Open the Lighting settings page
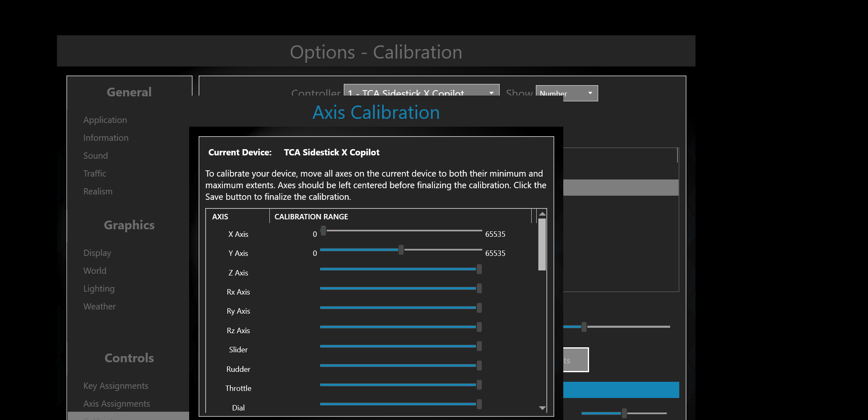 coord(99,289)
